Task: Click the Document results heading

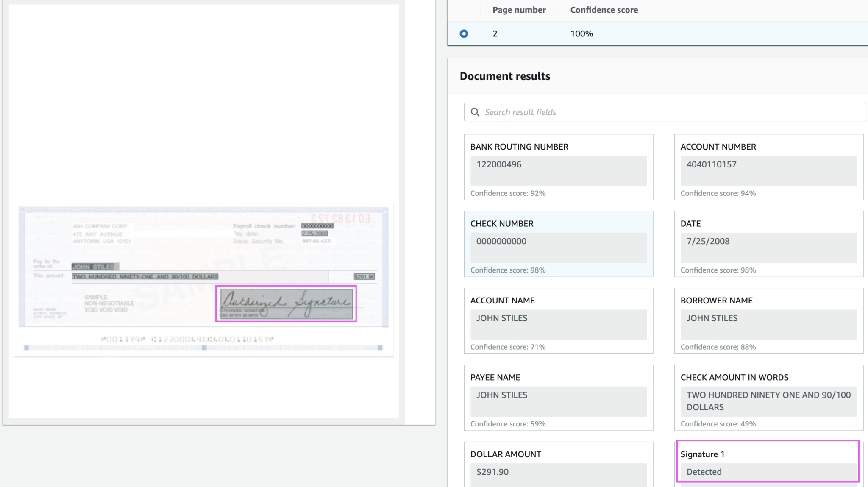Action: point(505,76)
